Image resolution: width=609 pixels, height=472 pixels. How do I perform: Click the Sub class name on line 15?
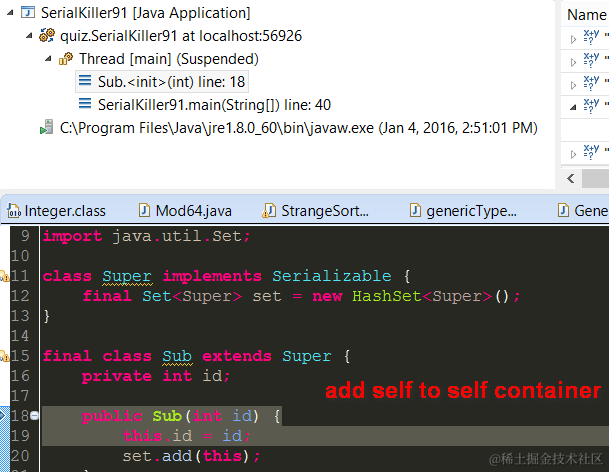[x=177, y=356]
